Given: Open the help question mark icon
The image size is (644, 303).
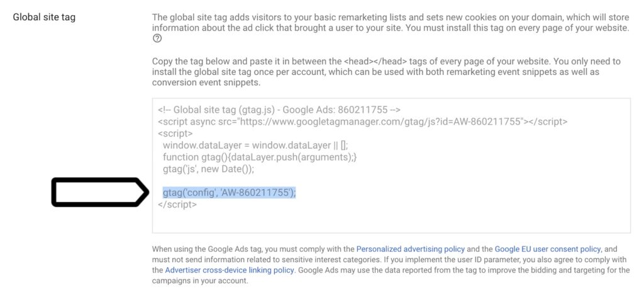Looking at the screenshot, I should (x=157, y=38).
